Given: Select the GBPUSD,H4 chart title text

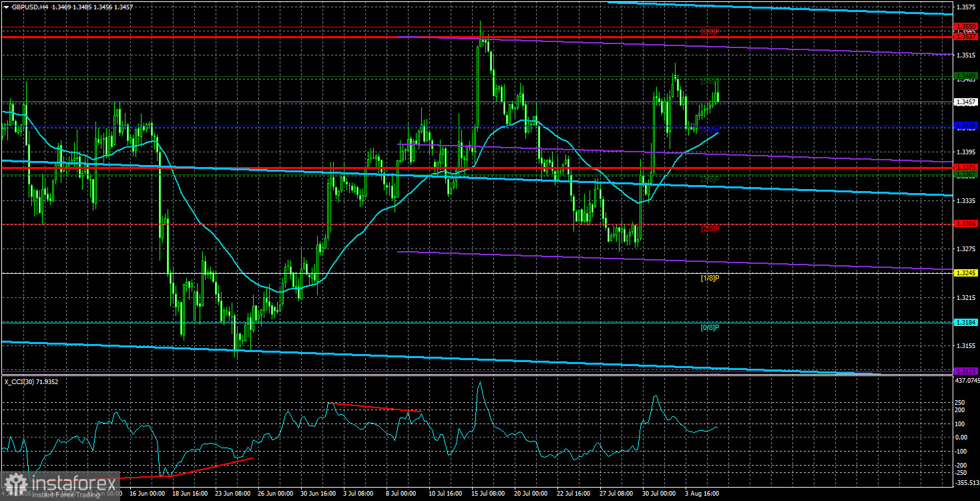Looking at the screenshot, I should click(x=29, y=7).
